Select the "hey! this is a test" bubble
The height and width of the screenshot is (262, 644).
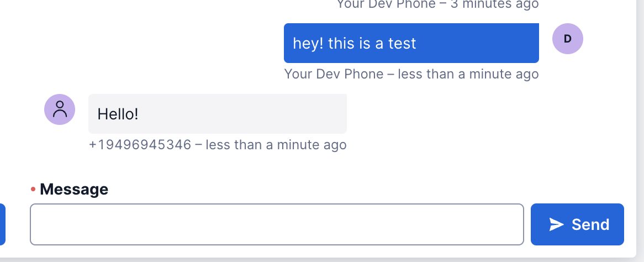pos(411,43)
